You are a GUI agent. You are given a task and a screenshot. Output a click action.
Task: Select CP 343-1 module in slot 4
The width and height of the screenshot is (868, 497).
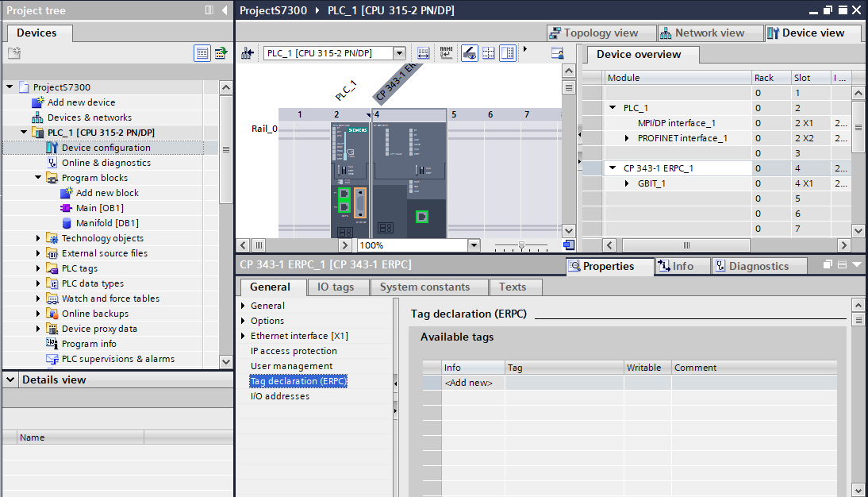click(409, 180)
